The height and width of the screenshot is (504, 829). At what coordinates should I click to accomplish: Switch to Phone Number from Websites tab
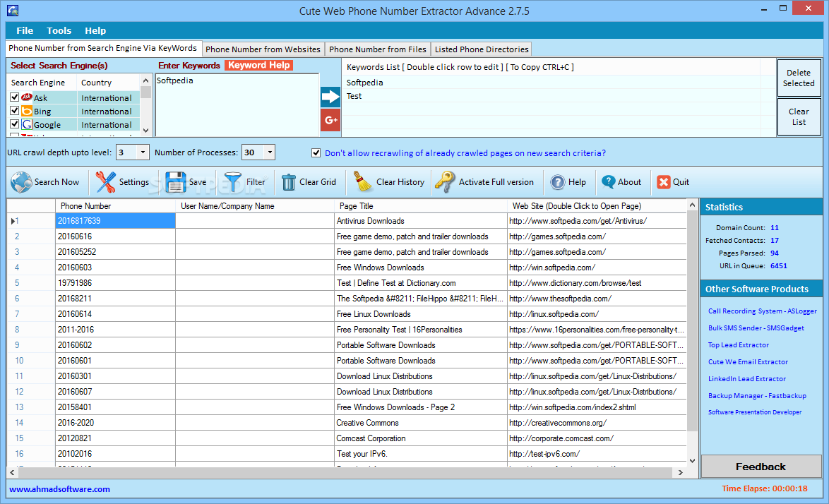(x=263, y=49)
